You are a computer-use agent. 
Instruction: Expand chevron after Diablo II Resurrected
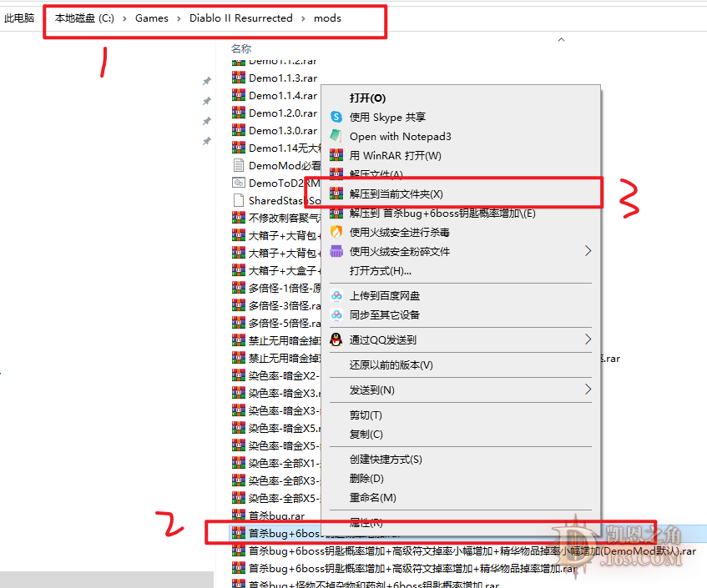(303, 18)
